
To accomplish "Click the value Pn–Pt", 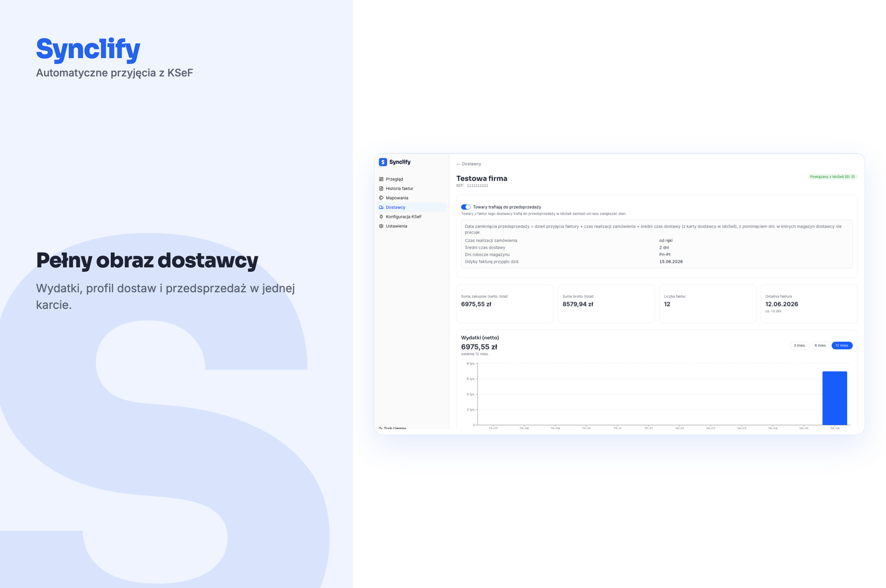I will (x=665, y=255).
